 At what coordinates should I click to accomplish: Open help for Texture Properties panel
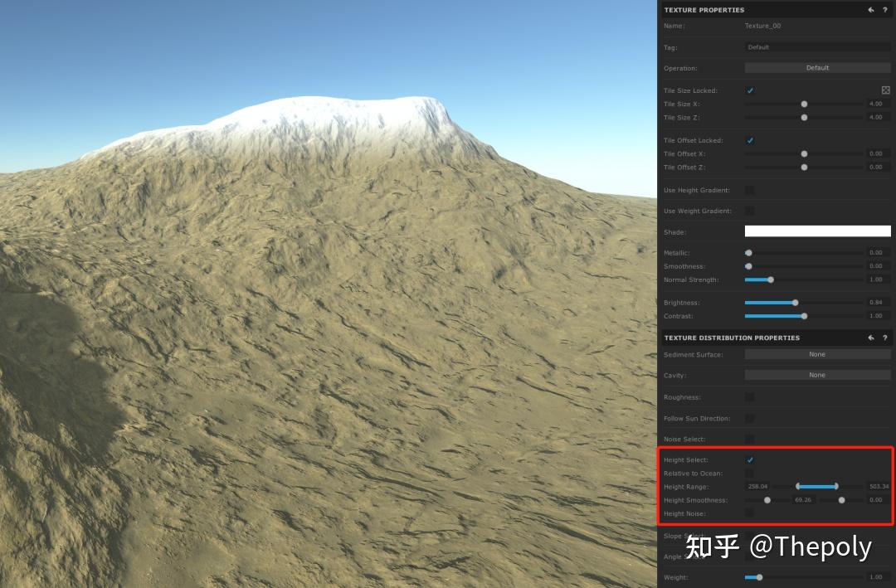(x=885, y=10)
